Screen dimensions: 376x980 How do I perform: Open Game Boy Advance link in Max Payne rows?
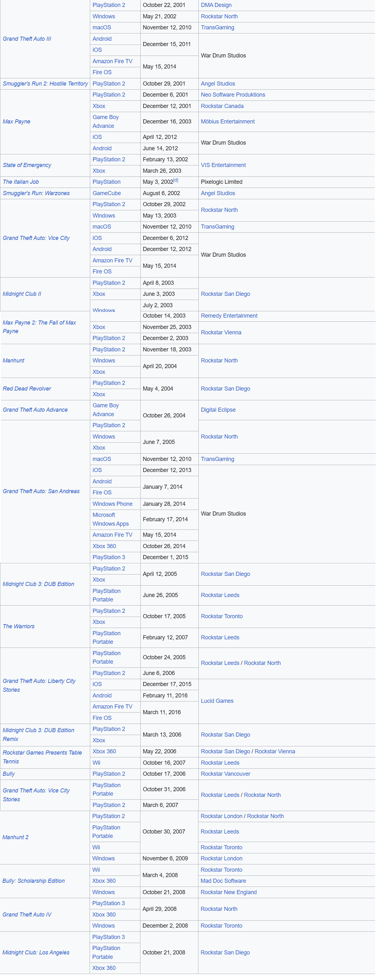tap(106, 122)
